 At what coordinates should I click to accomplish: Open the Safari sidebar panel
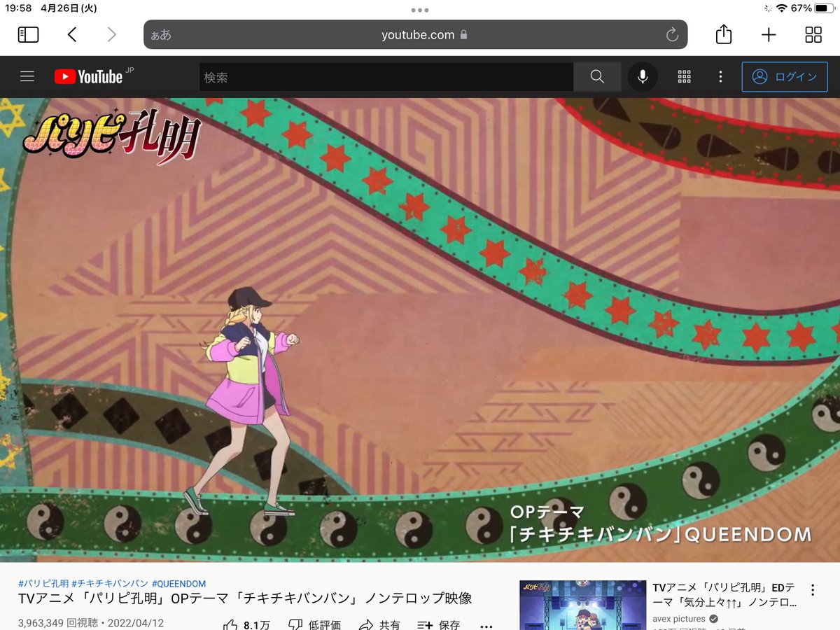28,34
